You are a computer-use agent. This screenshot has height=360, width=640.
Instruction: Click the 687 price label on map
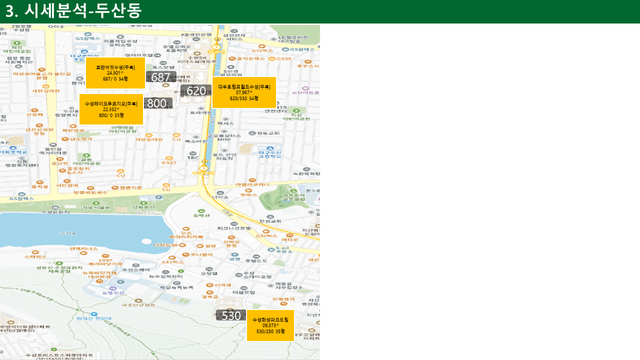161,77
